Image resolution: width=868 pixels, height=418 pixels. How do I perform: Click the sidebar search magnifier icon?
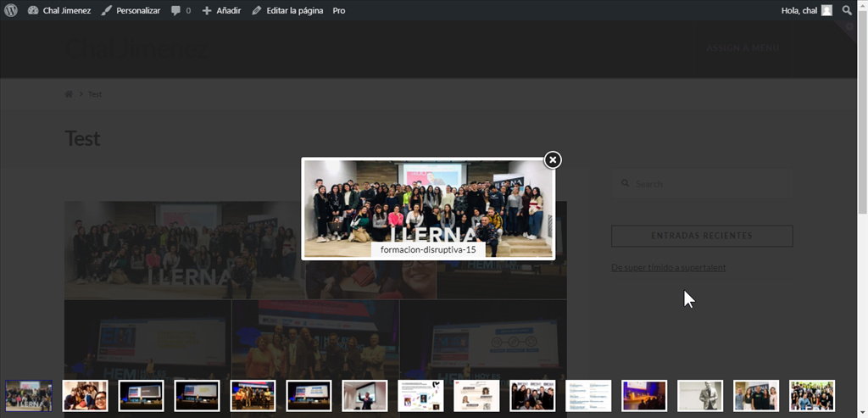pos(625,183)
